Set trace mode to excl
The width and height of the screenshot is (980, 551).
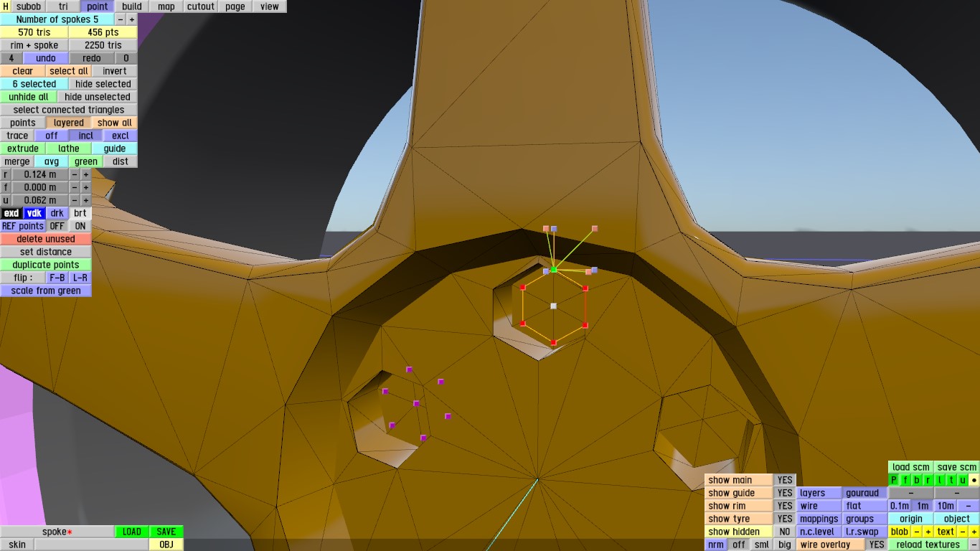[121, 136]
